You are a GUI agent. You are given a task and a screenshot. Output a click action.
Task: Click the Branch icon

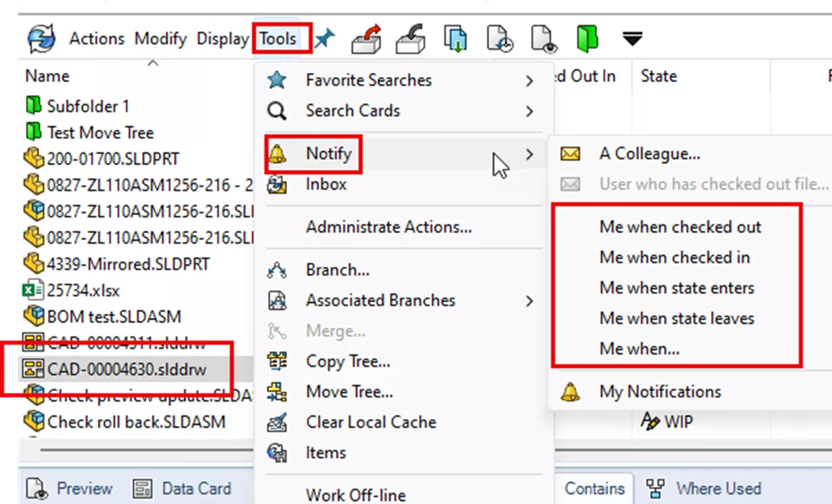277,270
